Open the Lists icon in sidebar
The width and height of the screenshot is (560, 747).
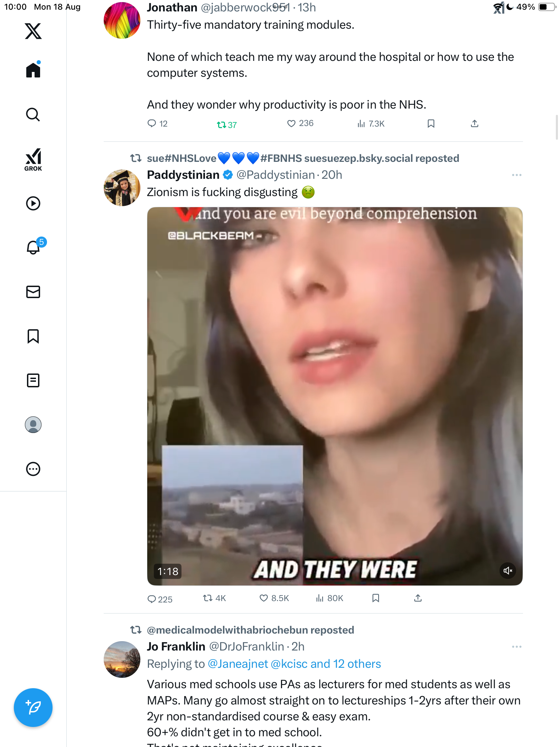pos(33,380)
